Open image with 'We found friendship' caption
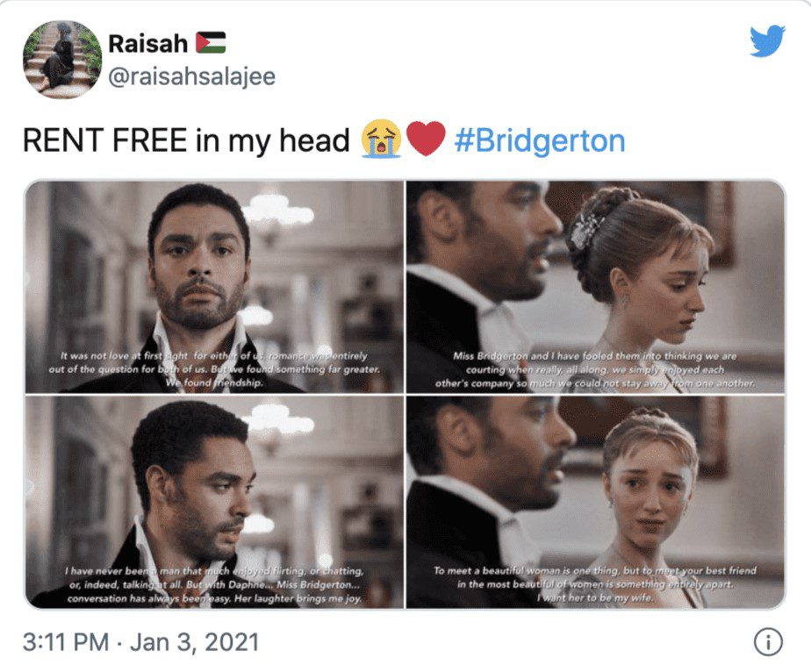Screen dimensions: 811x672 214,287
